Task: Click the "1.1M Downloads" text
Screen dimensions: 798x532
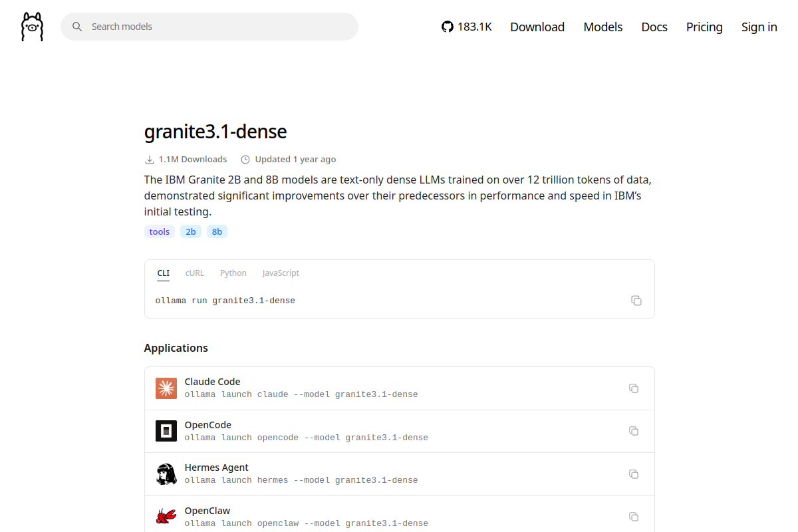Action: click(x=193, y=160)
